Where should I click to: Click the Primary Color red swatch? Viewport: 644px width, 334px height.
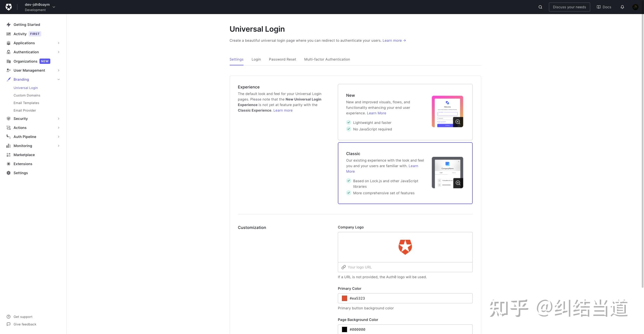point(344,298)
